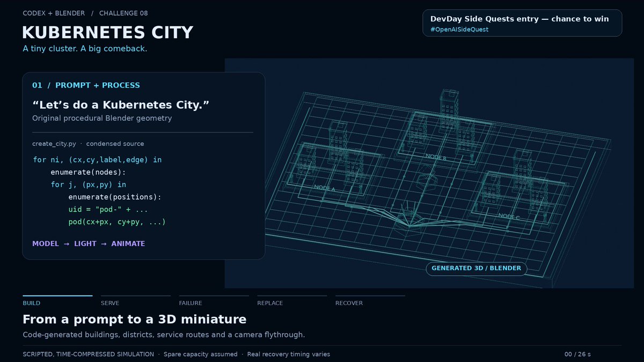Click the 'for ni, (cx,cy,label,edge) in' line
The height and width of the screenshot is (362, 644).
(97, 160)
